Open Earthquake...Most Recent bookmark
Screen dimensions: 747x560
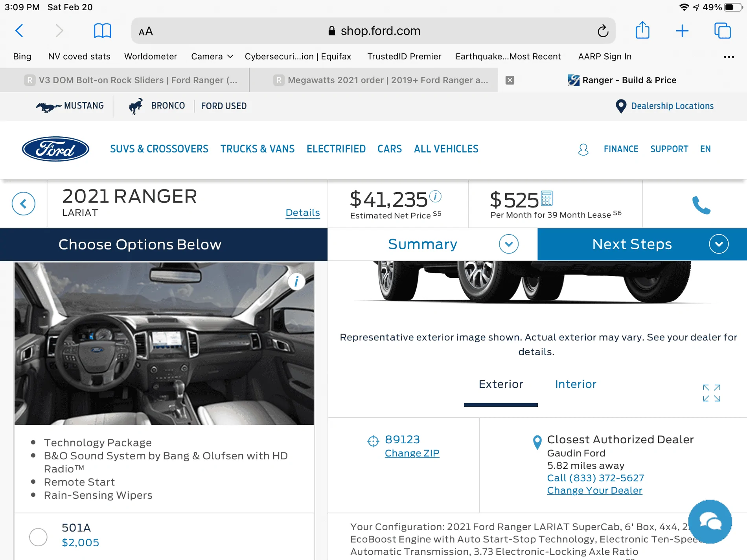[x=508, y=57]
